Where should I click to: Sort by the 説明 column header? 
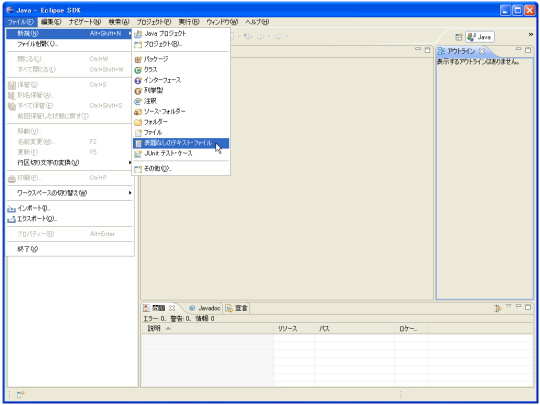pyautogui.click(x=208, y=329)
